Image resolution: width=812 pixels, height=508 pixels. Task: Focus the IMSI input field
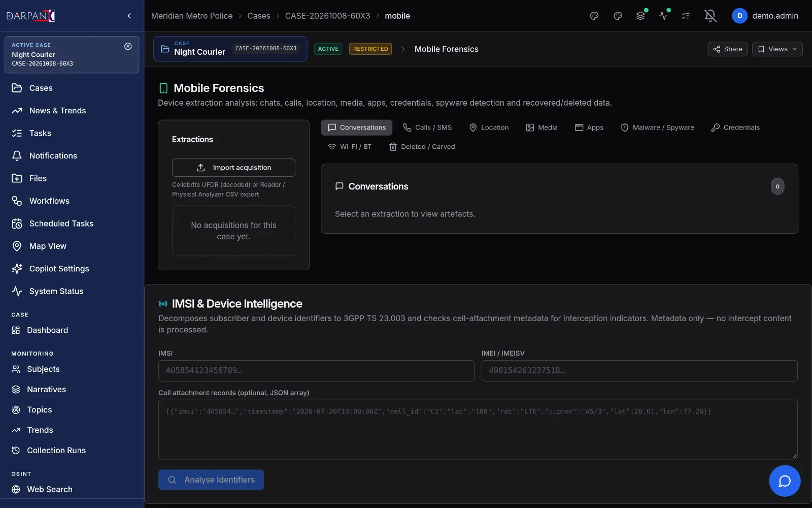tap(316, 371)
